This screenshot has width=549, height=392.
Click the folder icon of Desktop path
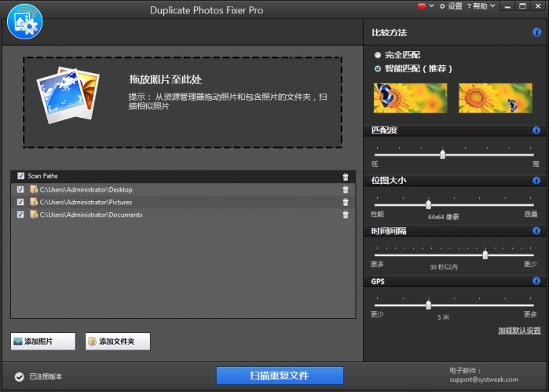(34, 189)
